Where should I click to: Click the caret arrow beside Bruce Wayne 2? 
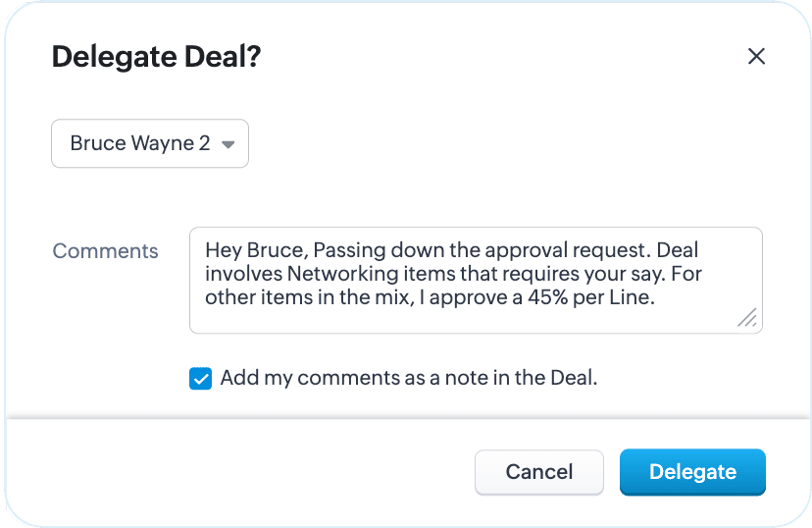pyautogui.click(x=228, y=144)
